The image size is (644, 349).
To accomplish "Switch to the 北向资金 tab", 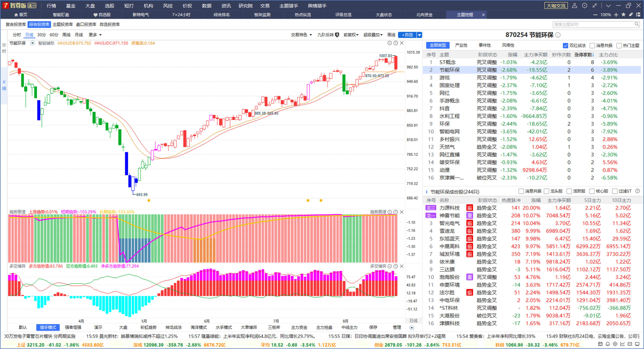I will tap(424, 15).
